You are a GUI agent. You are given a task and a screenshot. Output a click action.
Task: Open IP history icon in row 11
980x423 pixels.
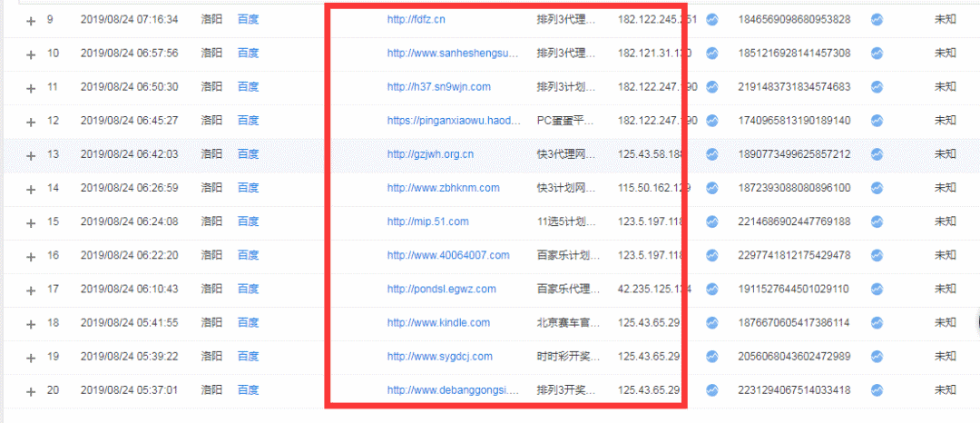point(712,87)
